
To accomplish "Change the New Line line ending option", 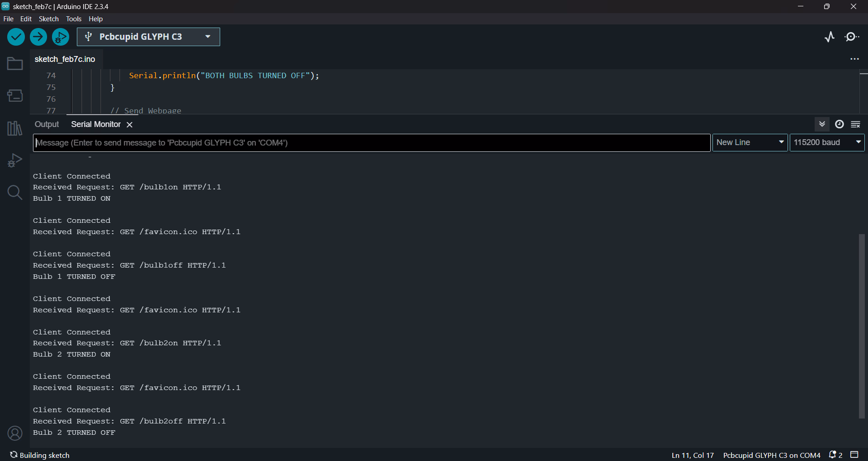I will [x=749, y=142].
